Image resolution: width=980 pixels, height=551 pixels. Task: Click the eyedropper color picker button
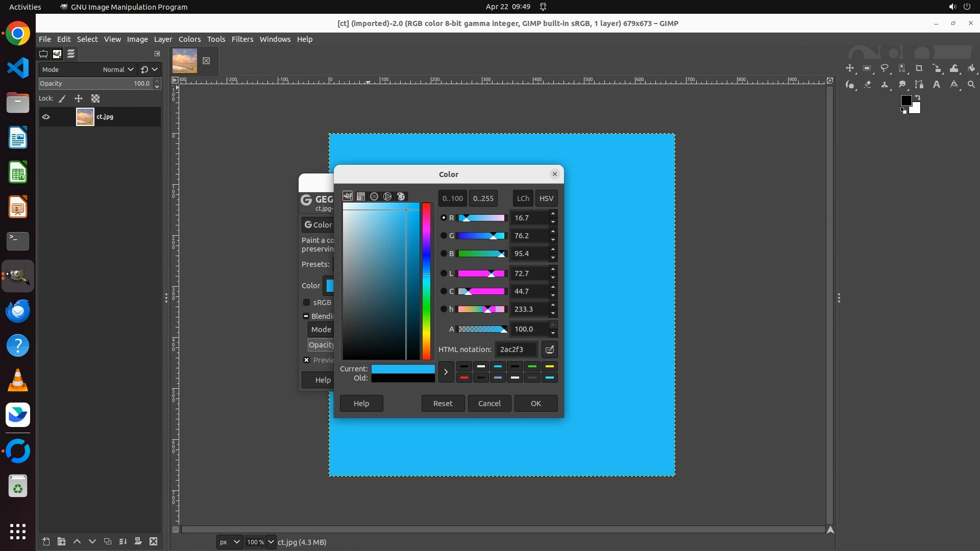tap(550, 349)
